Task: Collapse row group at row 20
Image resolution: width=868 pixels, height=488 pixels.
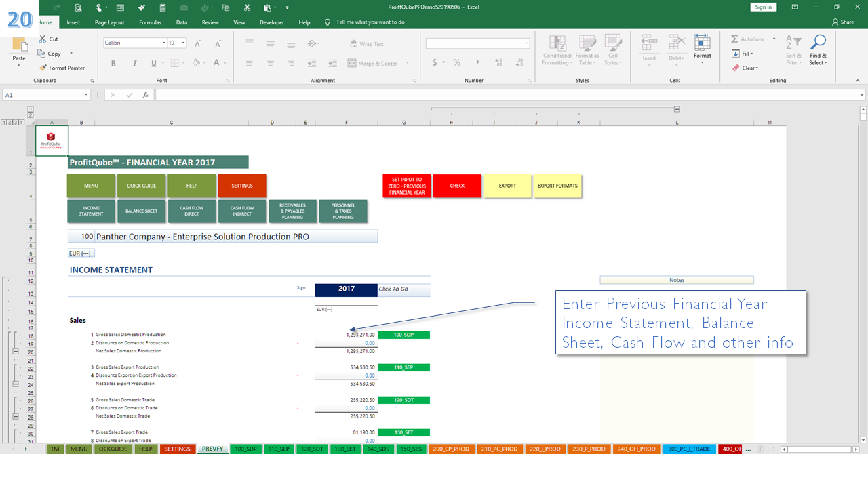Action: (x=16, y=352)
